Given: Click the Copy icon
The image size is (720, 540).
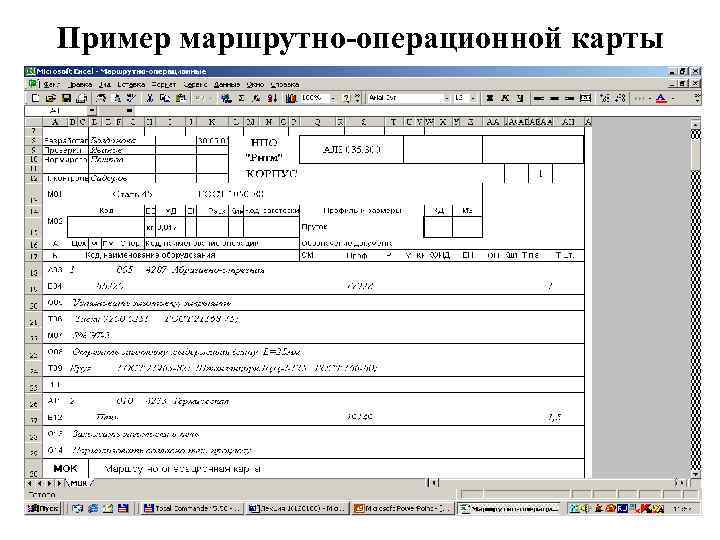Looking at the screenshot, I should (x=164, y=98).
